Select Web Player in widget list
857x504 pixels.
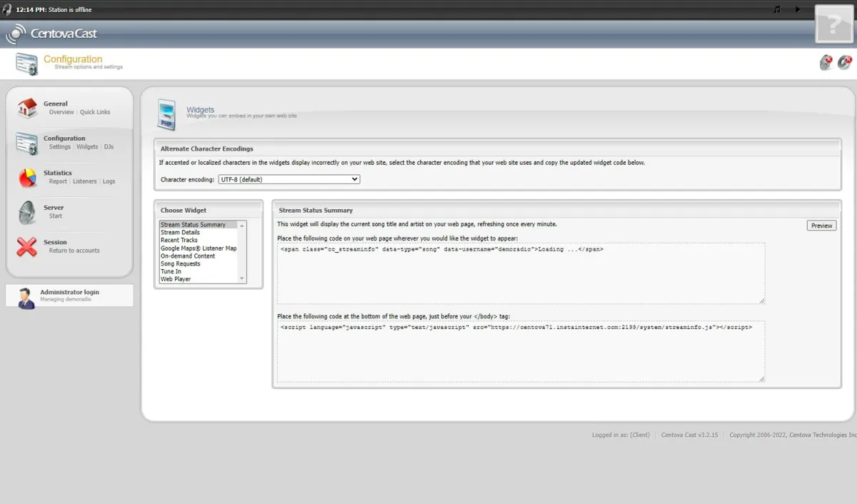pyautogui.click(x=199, y=279)
